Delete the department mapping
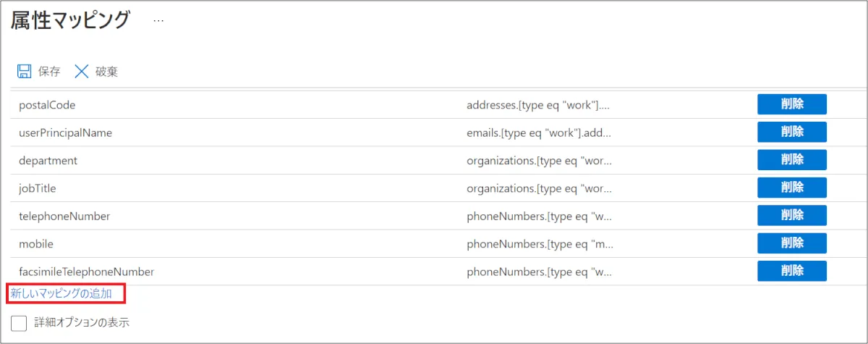This screenshot has height=344, width=868. (x=791, y=160)
